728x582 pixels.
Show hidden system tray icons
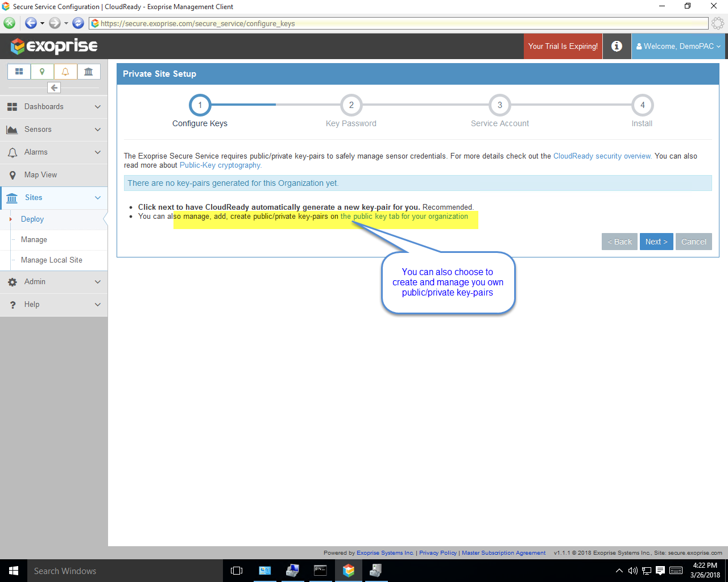click(x=619, y=571)
